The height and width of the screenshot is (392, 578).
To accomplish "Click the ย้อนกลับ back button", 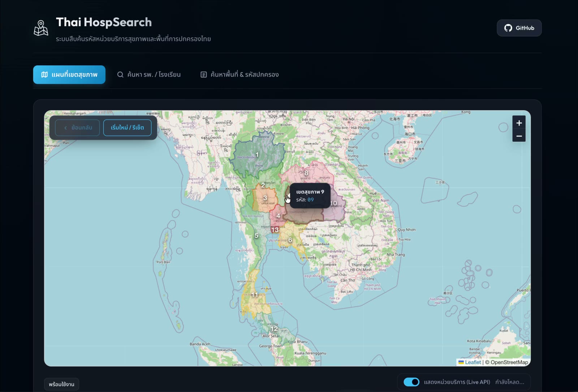I will [77, 128].
